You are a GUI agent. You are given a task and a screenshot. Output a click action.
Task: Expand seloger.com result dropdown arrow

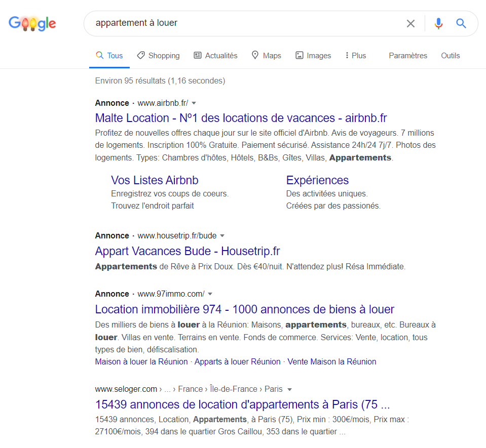click(289, 390)
